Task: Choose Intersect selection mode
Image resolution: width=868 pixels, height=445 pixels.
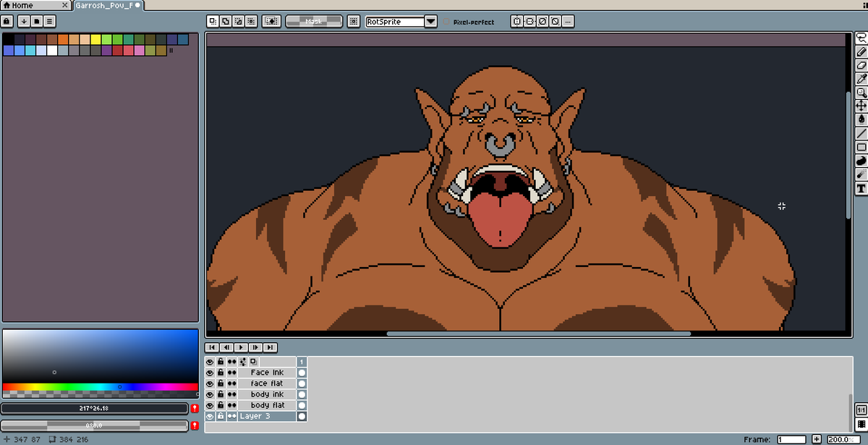Action: tap(250, 22)
